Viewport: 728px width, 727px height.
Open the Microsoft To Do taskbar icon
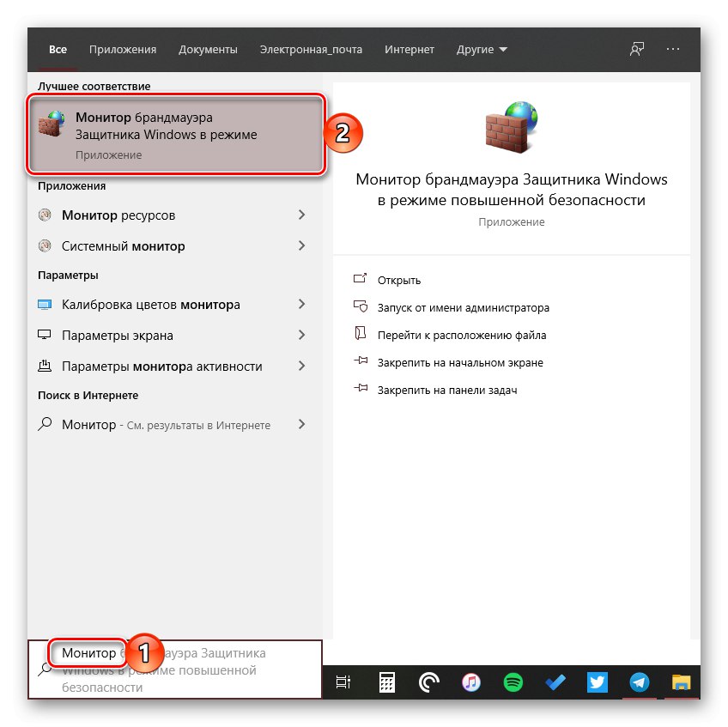(555, 682)
